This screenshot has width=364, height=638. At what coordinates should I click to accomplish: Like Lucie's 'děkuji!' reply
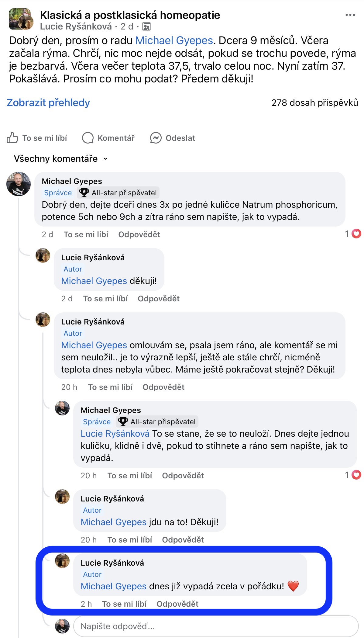105,299
